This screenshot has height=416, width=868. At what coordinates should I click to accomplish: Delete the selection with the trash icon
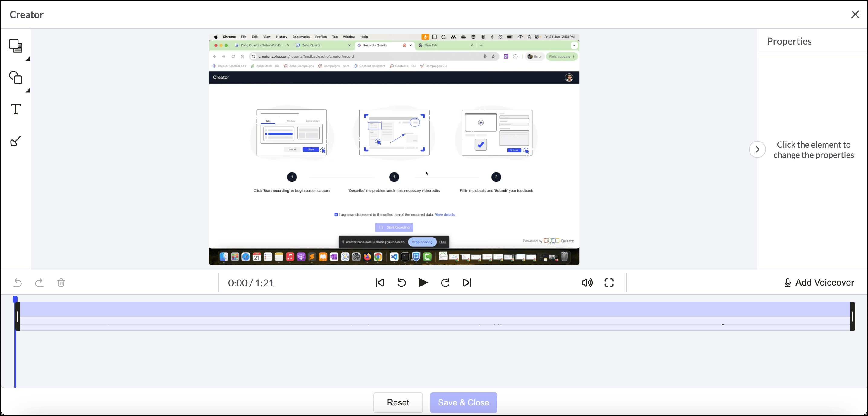tap(61, 283)
